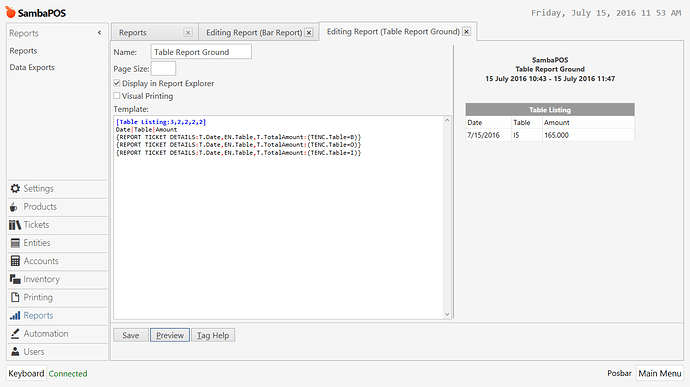Screen dimensions: 690x387
Task: Open the Products section
Action: pos(57,206)
